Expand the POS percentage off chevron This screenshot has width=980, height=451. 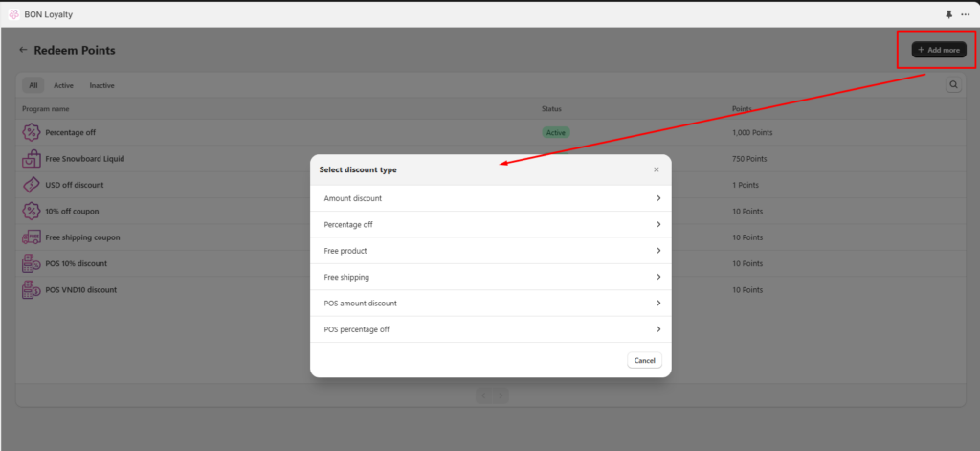(x=658, y=329)
